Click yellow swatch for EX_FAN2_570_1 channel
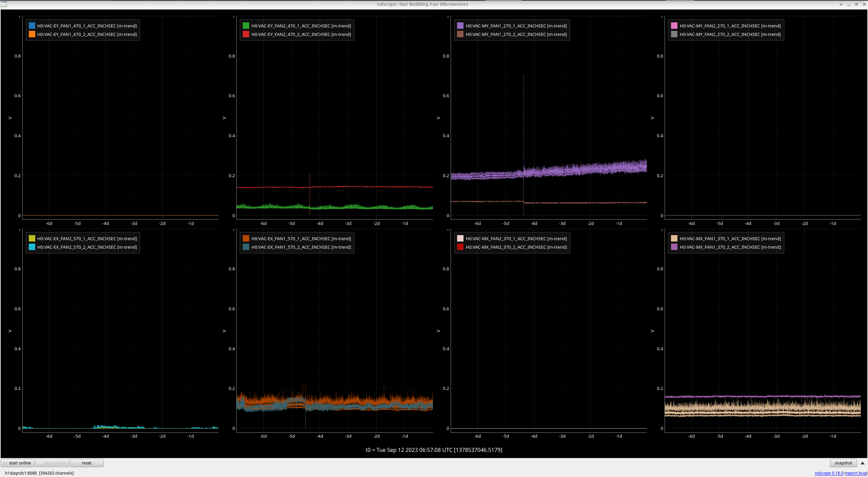 click(x=32, y=239)
